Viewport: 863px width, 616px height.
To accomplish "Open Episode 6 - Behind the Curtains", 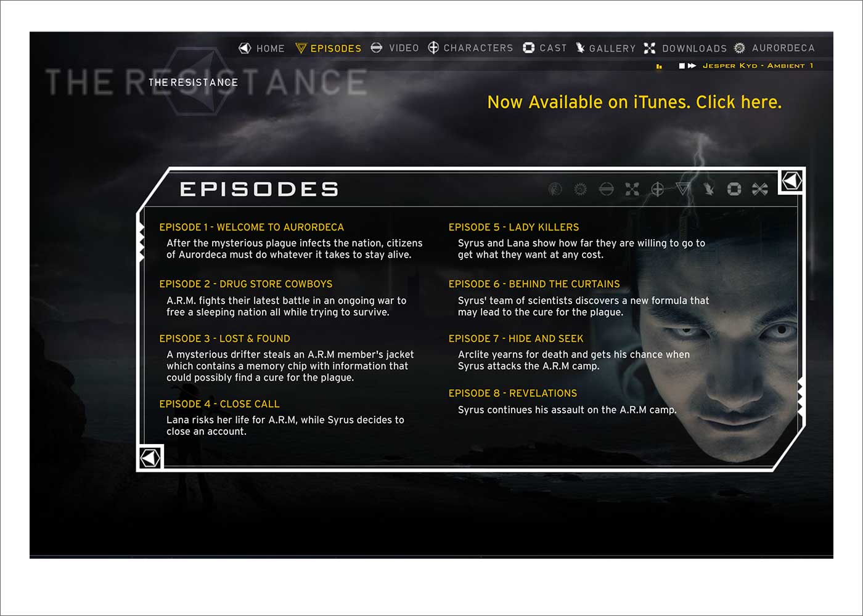I will click(534, 284).
